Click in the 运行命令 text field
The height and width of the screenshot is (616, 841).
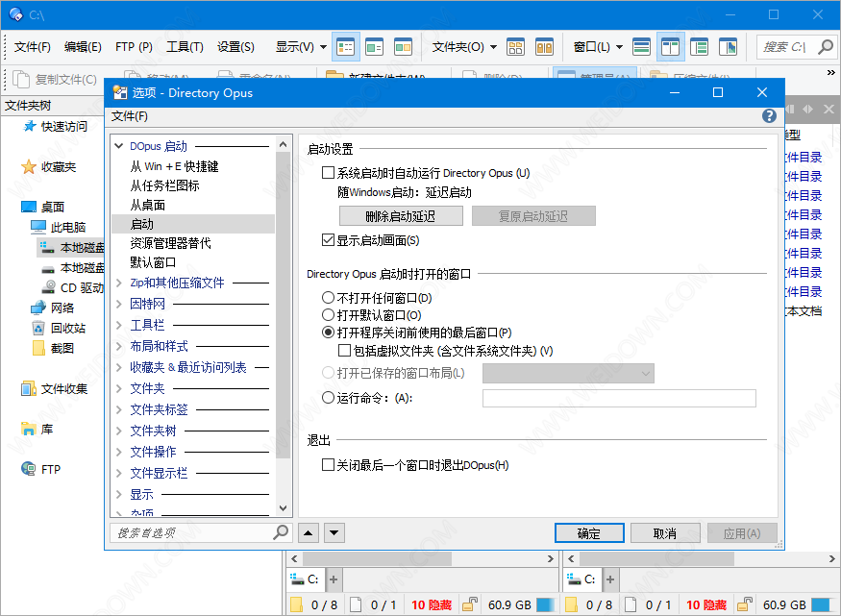click(x=619, y=399)
